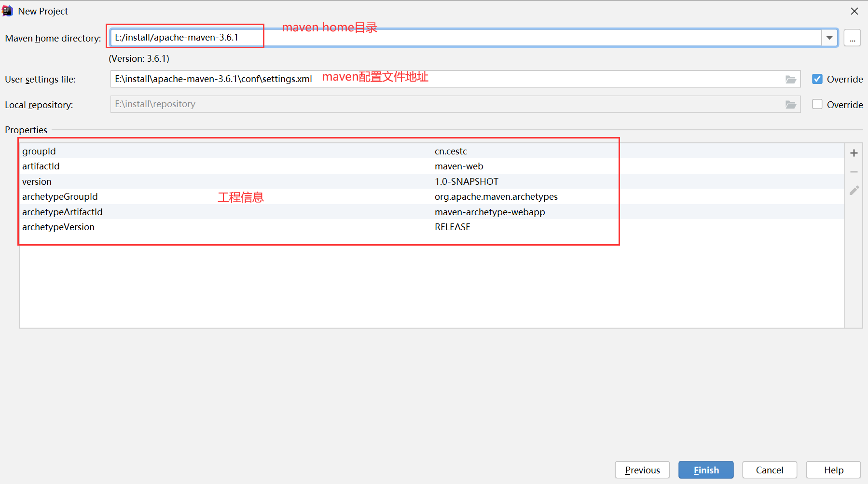Click the Previous button

pos(642,470)
